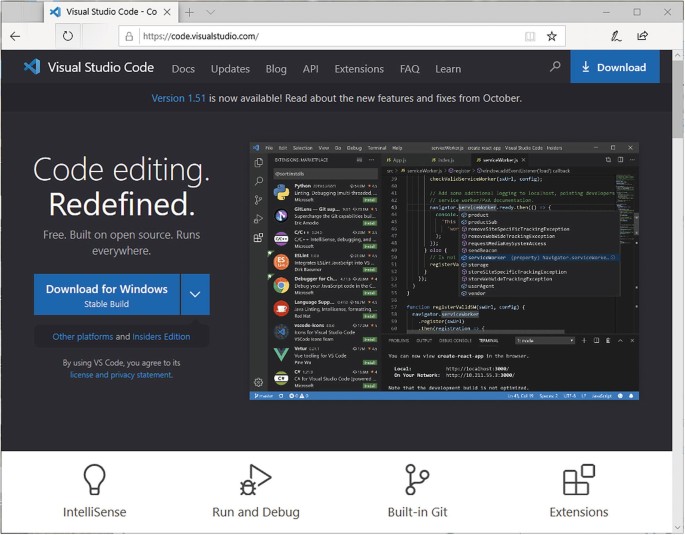Open the tab list chevron in title bar
Viewport: 685px width, 535px height.
point(210,12)
